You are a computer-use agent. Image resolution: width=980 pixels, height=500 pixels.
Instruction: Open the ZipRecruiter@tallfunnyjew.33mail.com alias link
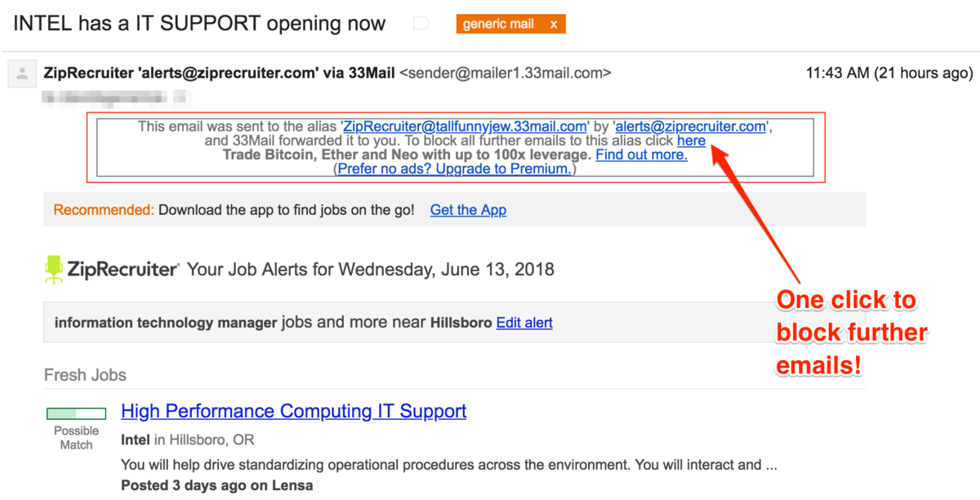[x=465, y=127]
